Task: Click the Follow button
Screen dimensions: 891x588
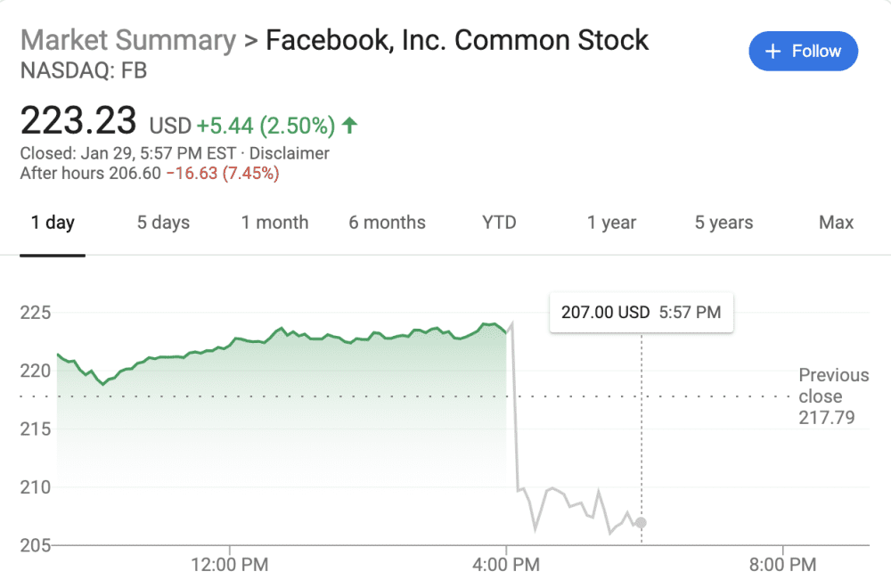Action: (803, 51)
